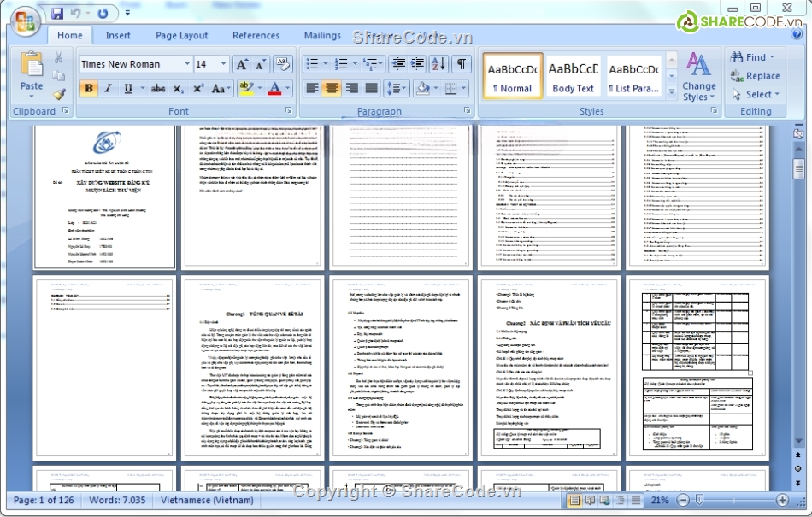Open Find in the Editing group
This screenshot has width=812, height=517.
[752, 57]
